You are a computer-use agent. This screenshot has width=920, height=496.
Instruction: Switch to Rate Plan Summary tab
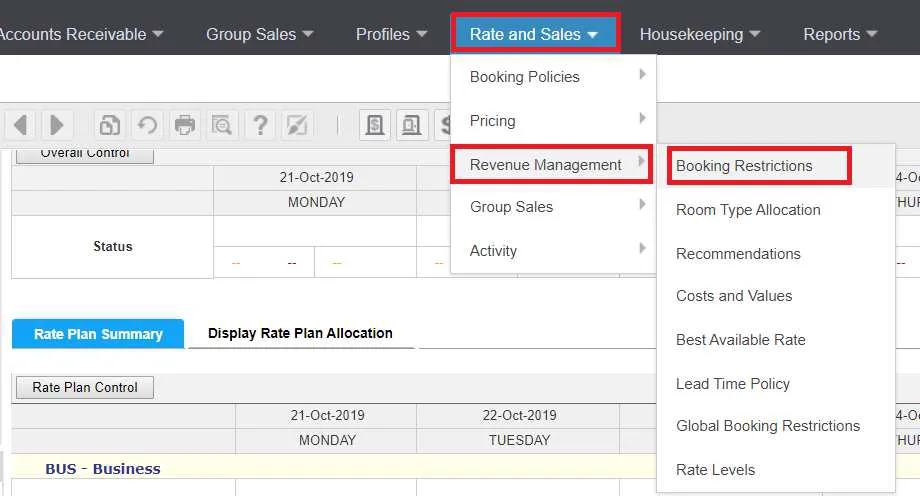point(98,334)
